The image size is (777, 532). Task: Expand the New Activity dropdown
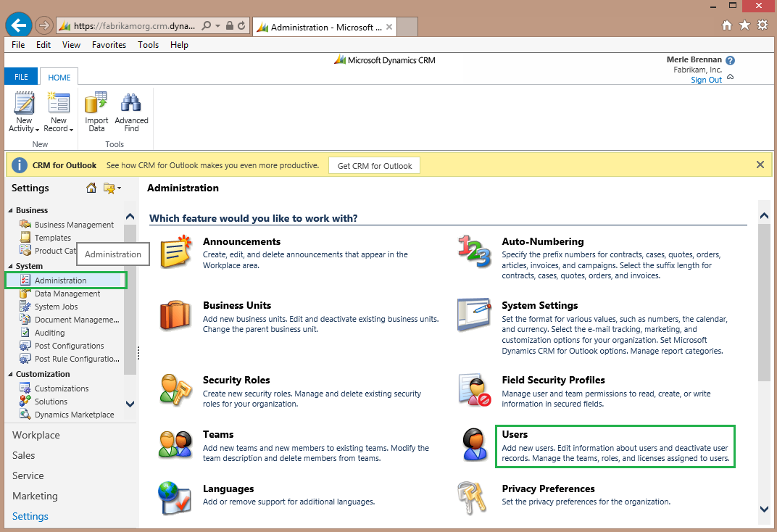pyautogui.click(x=37, y=130)
